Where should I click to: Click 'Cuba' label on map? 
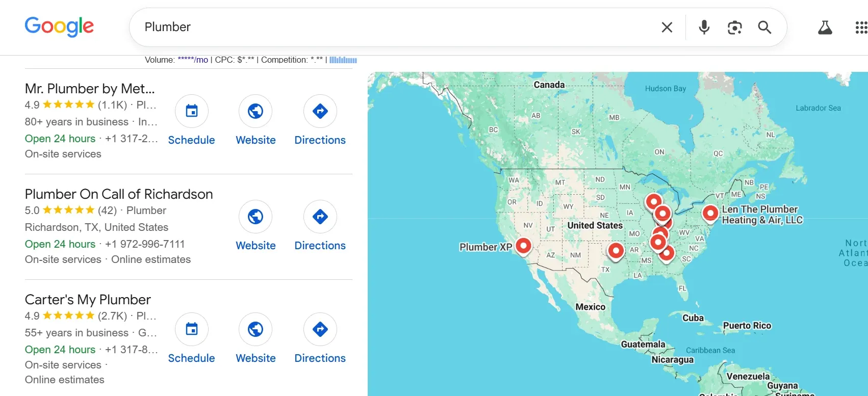693,318
